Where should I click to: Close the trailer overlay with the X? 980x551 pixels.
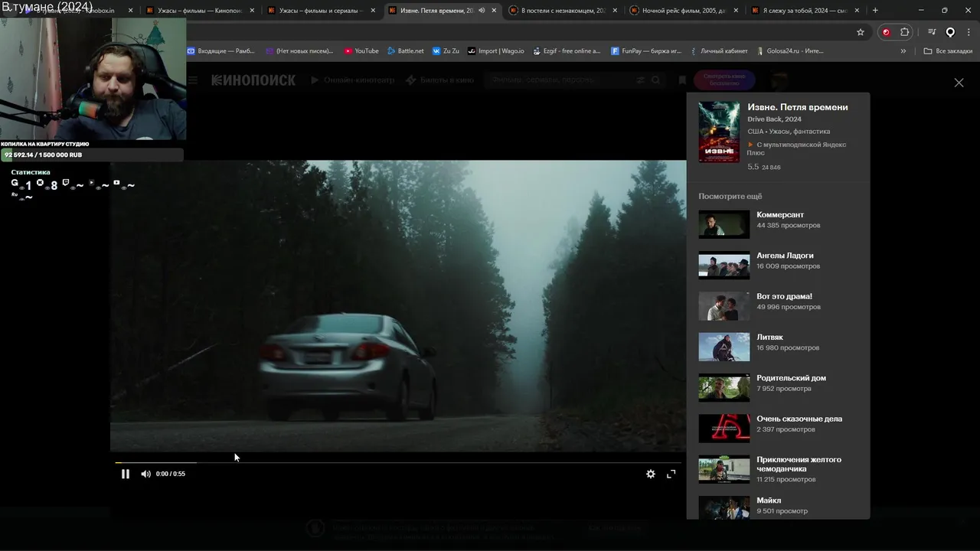point(959,83)
